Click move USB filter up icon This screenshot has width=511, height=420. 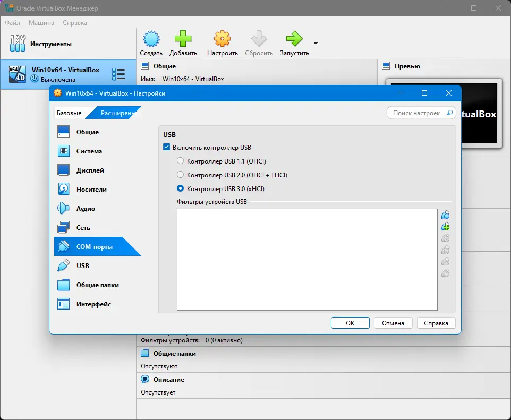[445, 261]
